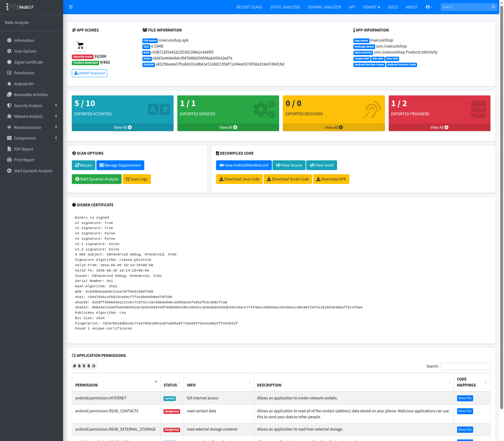
Task: Open Print Report from the sidebar
Action: 31,160
